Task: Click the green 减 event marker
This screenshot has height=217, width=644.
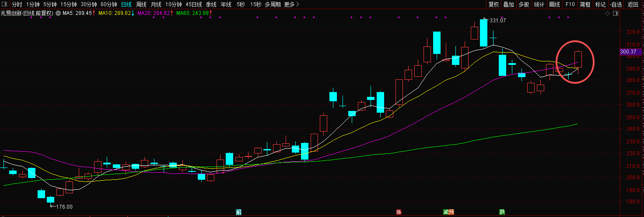Action: pos(445,212)
